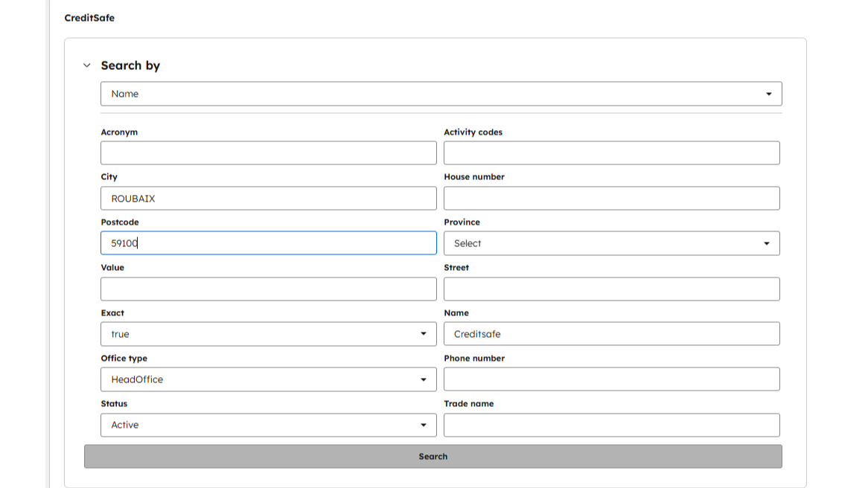Click the Value input field
This screenshot has width=868, height=488.
point(269,289)
